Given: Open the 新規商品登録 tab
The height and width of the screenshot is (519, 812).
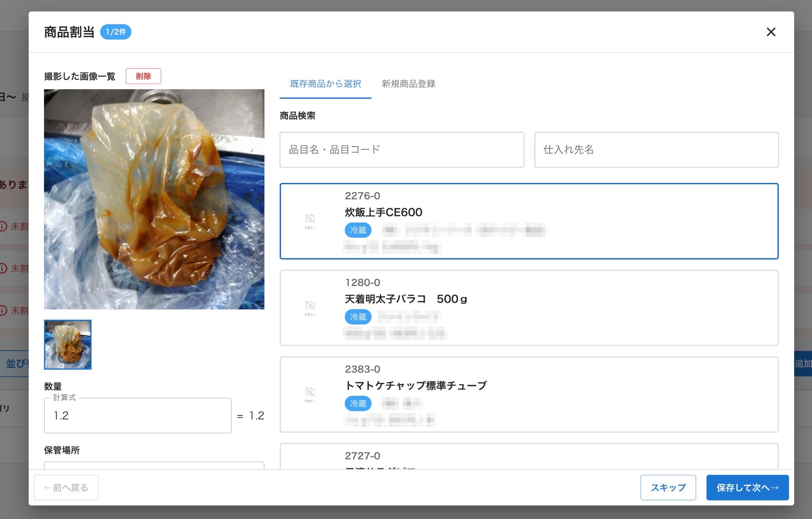Looking at the screenshot, I should click(408, 84).
